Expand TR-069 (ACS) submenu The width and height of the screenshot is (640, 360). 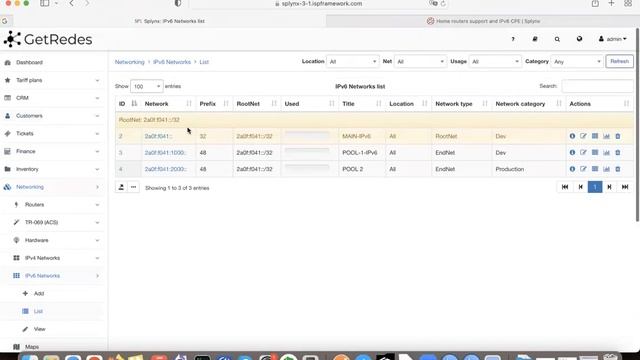(52, 222)
